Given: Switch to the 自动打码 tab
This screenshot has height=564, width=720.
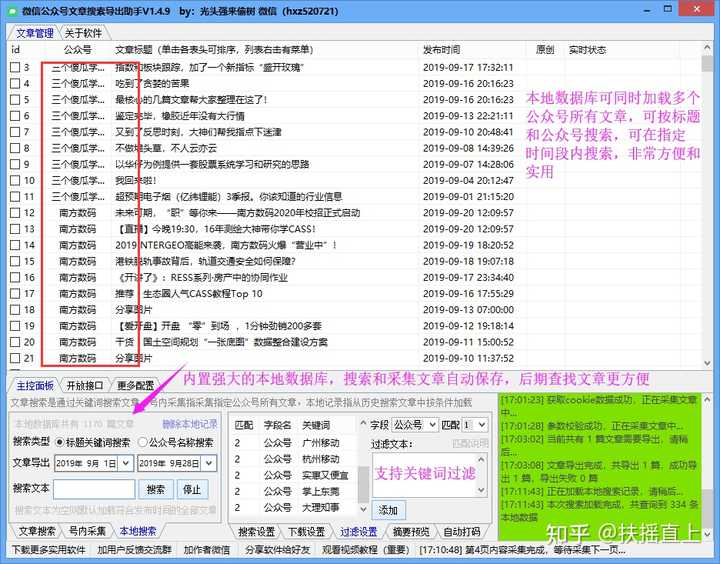Looking at the screenshot, I should coord(461,532).
